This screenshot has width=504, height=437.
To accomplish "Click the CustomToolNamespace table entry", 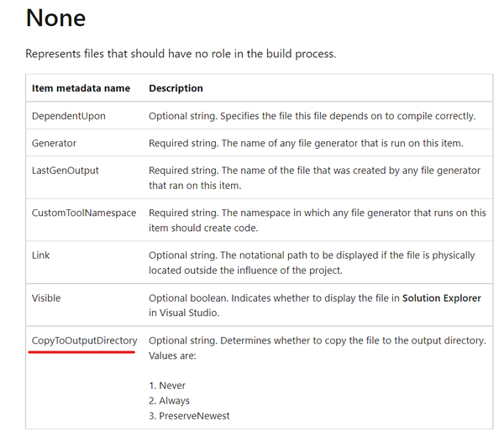I will click(x=84, y=213).
